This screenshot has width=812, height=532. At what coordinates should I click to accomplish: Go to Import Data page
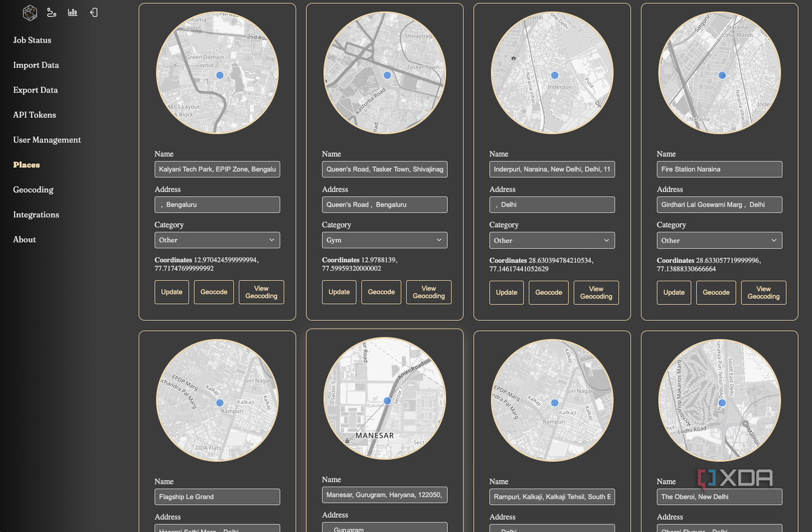(x=36, y=65)
